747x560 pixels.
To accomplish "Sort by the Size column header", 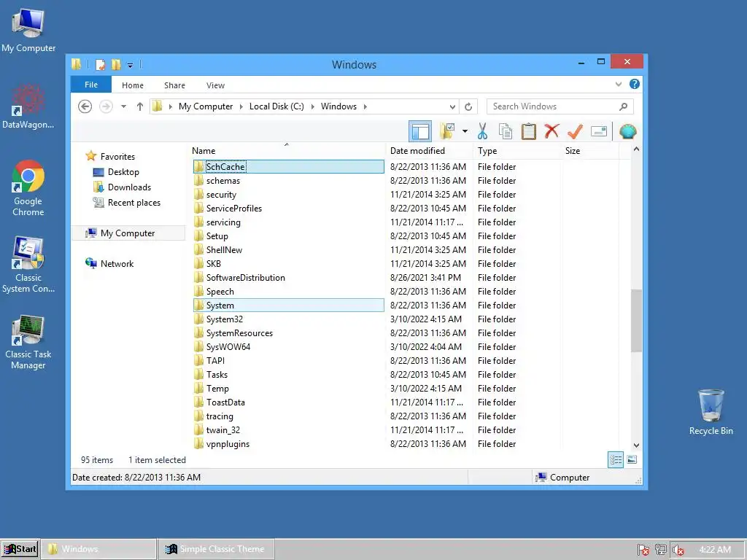I will (x=589, y=150).
